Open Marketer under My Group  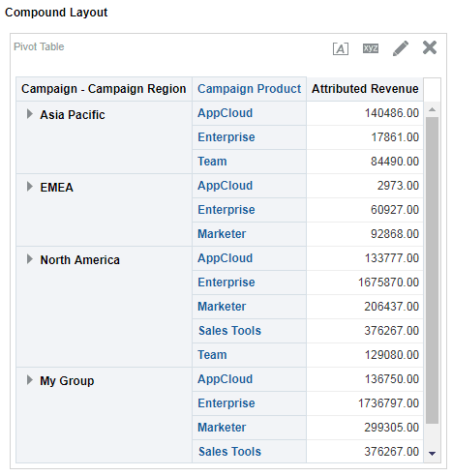[x=222, y=428]
